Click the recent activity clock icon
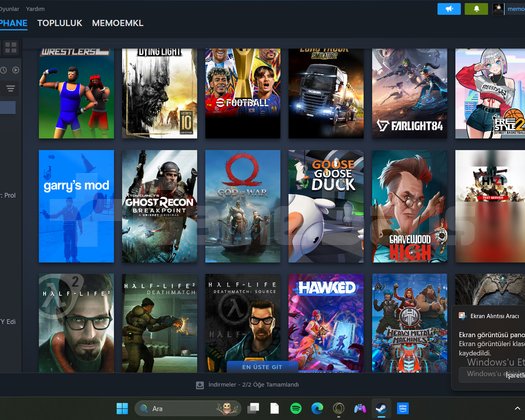 point(3,70)
